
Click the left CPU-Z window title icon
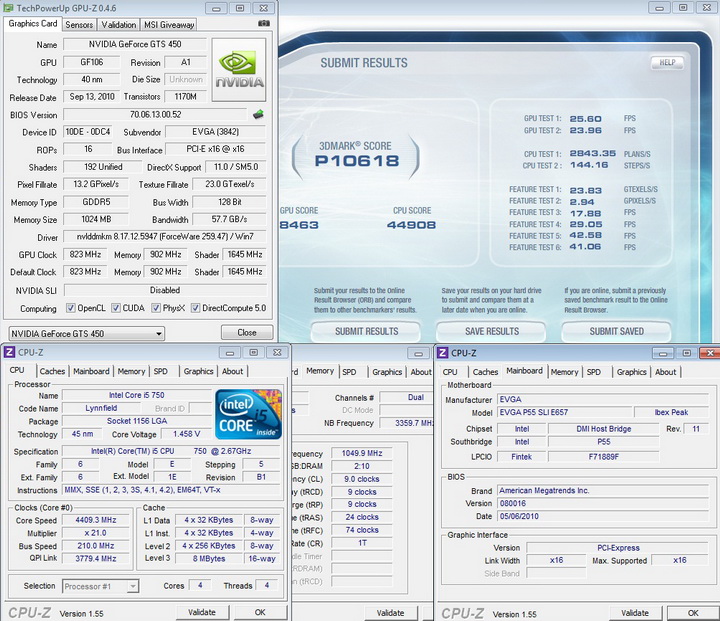coord(9,352)
